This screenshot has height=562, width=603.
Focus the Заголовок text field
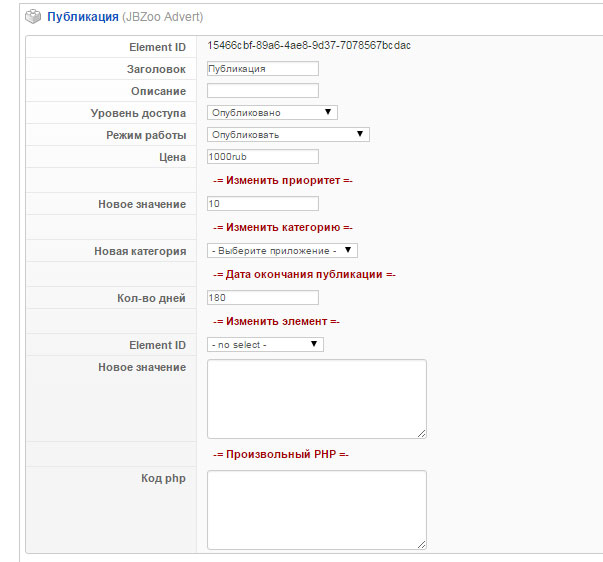coord(262,69)
